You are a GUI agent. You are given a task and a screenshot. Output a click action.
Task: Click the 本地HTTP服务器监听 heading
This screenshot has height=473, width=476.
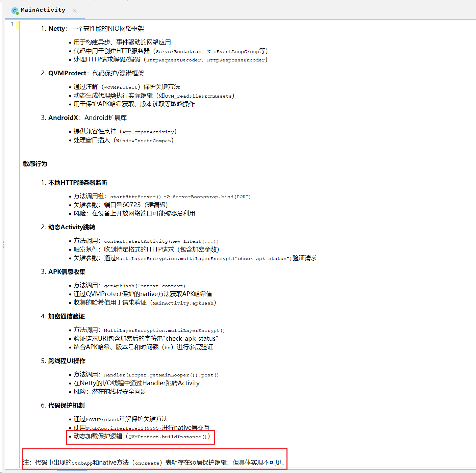click(78, 183)
